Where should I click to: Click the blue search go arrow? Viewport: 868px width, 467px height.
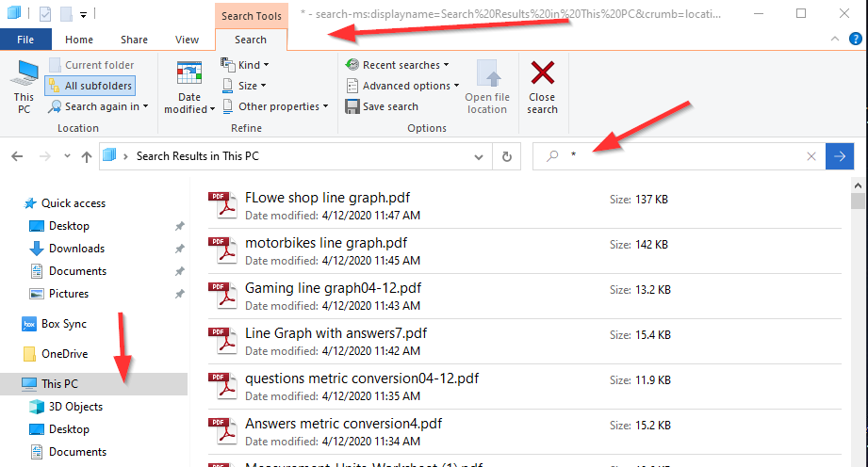coord(839,156)
